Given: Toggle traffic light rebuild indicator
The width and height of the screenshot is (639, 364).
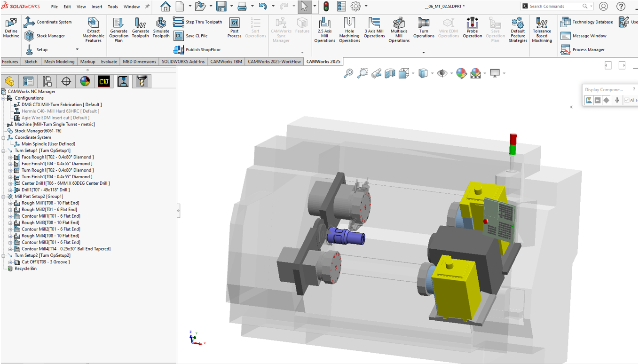Looking at the screenshot, I should point(326,7).
